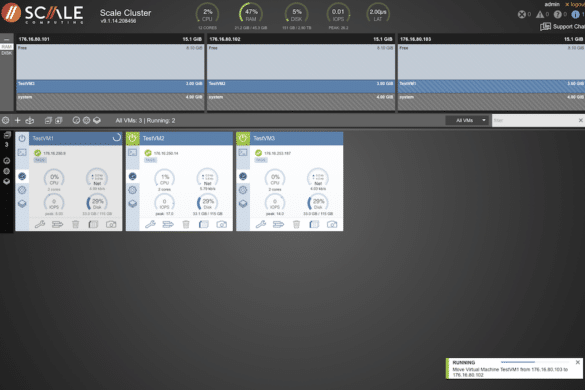This screenshot has height=390, width=585.
Task: Click the trash delete icon on TestVM2
Action: [186, 224]
